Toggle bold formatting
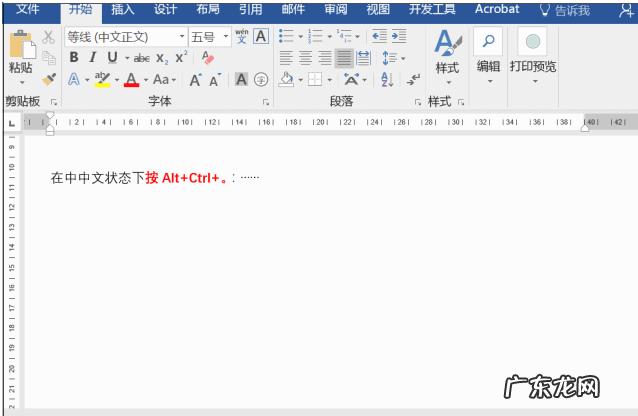This screenshot has width=638, height=416. 74,58
